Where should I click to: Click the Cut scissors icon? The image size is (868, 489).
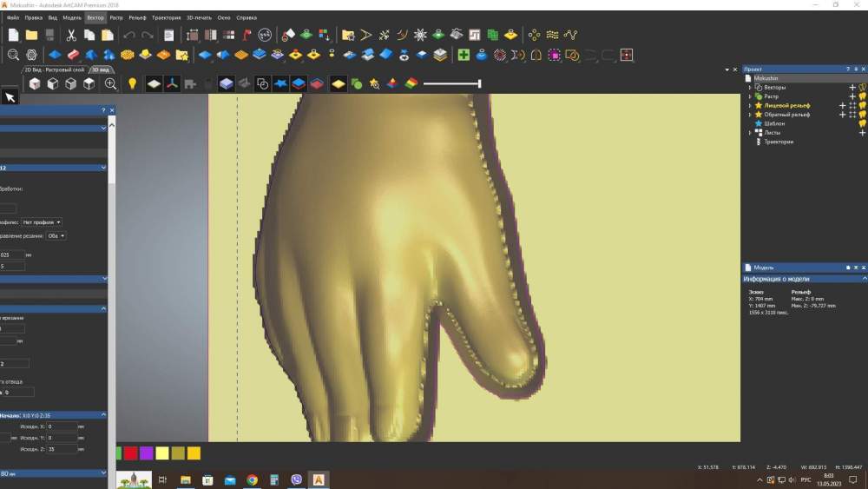(71, 36)
